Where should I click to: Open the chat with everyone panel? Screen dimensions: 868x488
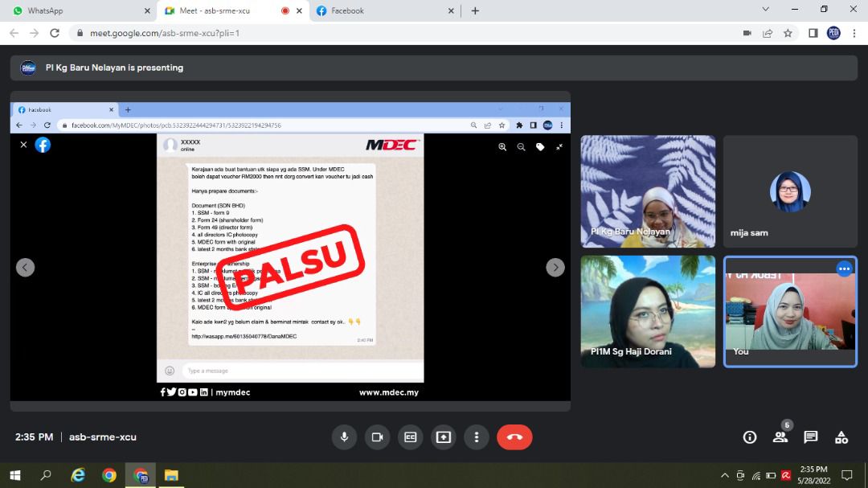(811, 437)
